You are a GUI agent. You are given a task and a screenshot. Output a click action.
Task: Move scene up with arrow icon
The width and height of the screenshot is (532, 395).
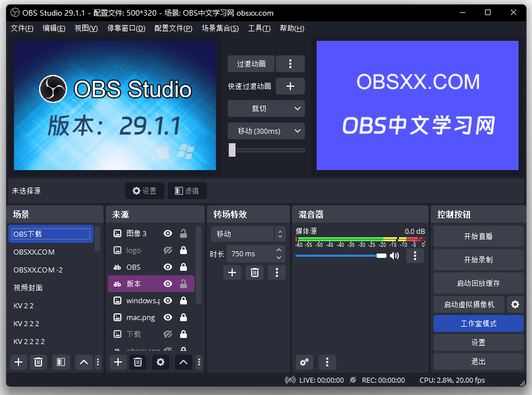coord(84,363)
